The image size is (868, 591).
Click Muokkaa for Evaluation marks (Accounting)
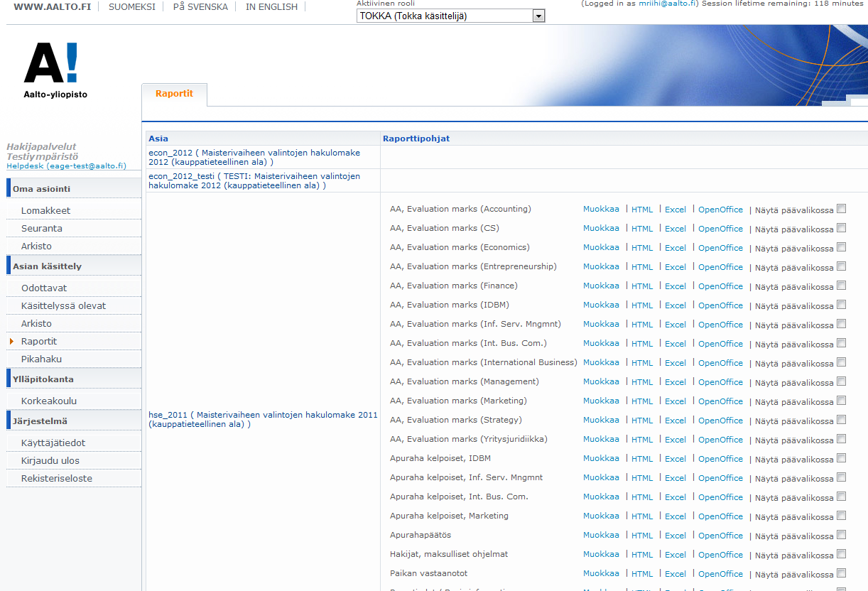click(601, 209)
